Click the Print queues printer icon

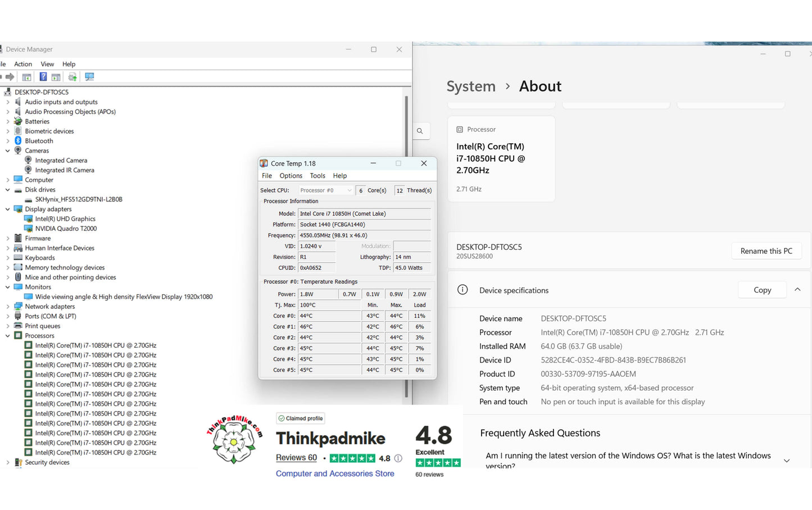[18, 326]
